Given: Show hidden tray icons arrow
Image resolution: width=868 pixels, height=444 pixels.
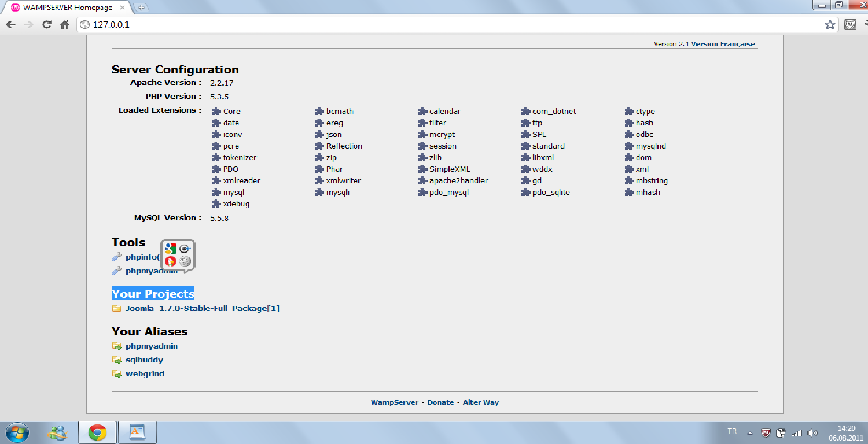Looking at the screenshot, I should pos(750,432).
